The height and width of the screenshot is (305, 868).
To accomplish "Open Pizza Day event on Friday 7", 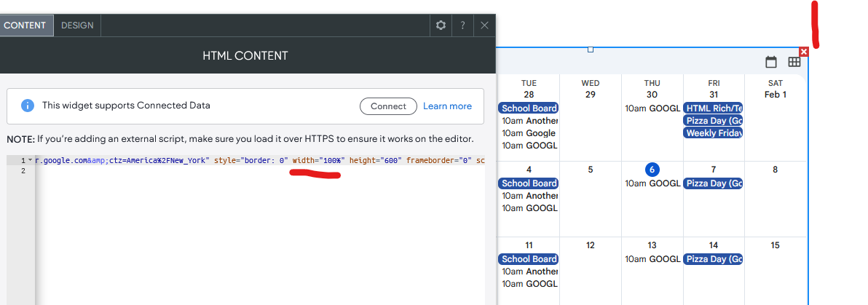I will (x=713, y=183).
